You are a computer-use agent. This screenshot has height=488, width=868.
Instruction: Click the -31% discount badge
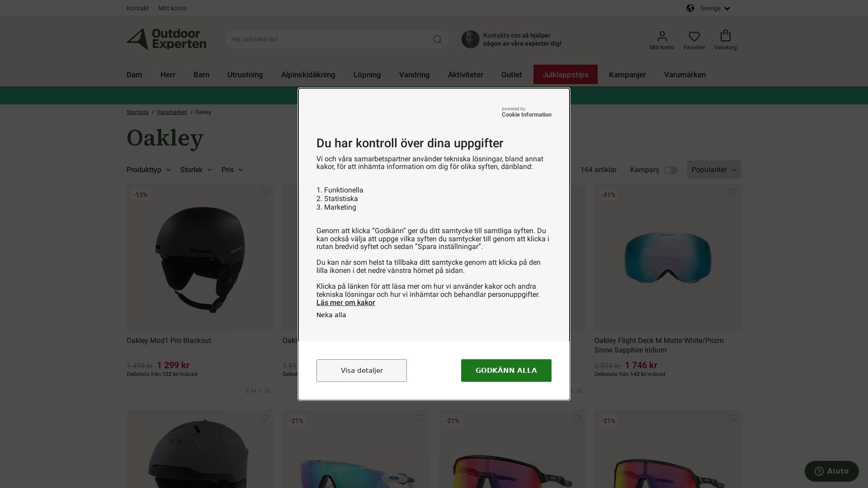(x=609, y=195)
